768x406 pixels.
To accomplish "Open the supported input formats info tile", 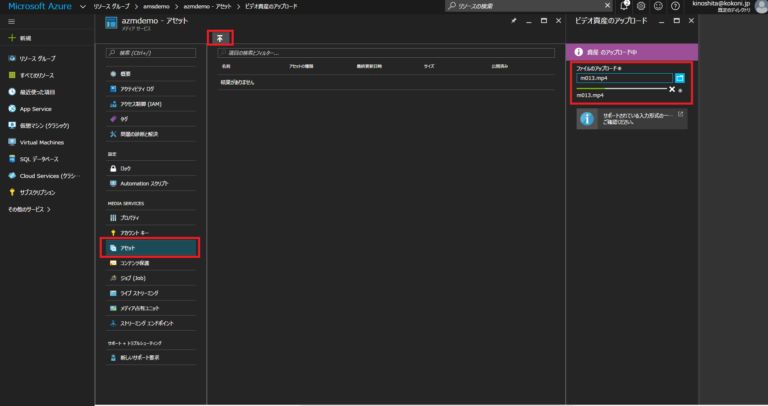I will [632, 119].
